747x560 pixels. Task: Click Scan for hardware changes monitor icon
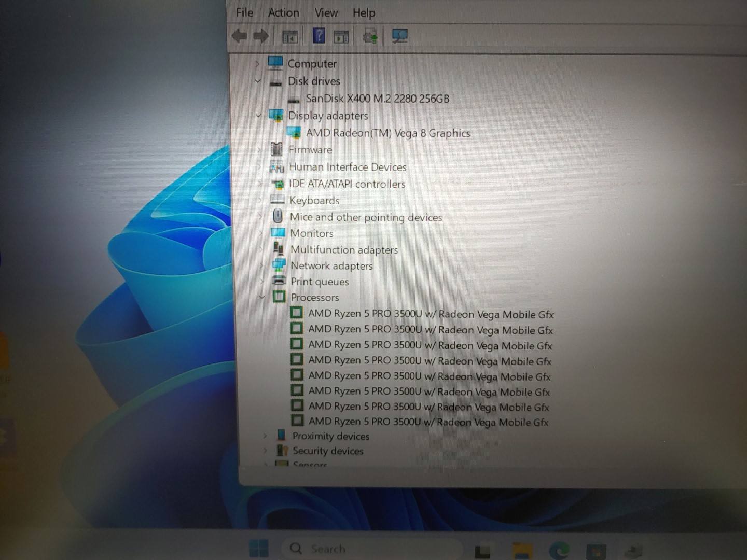click(x=399, y=36)
